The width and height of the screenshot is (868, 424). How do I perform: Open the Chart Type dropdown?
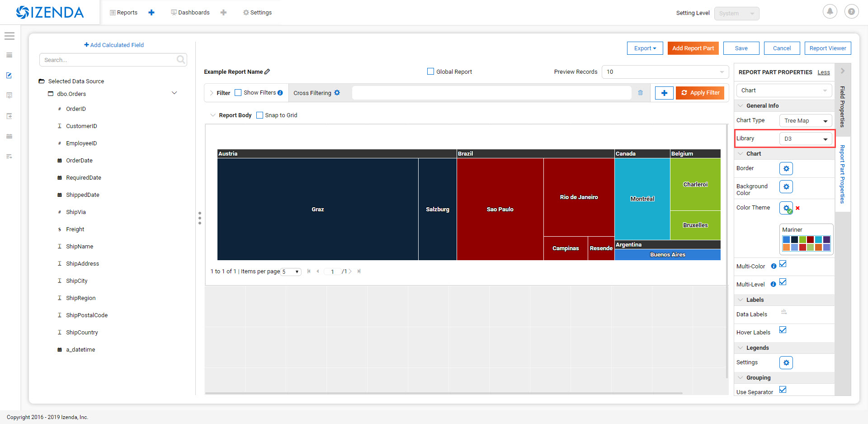click(806, 121)
